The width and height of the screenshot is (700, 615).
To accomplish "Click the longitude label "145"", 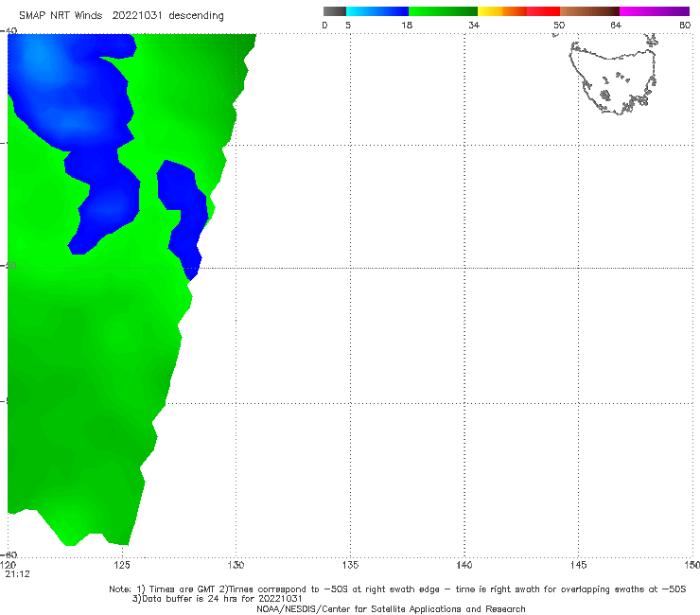I will (578, 565).
